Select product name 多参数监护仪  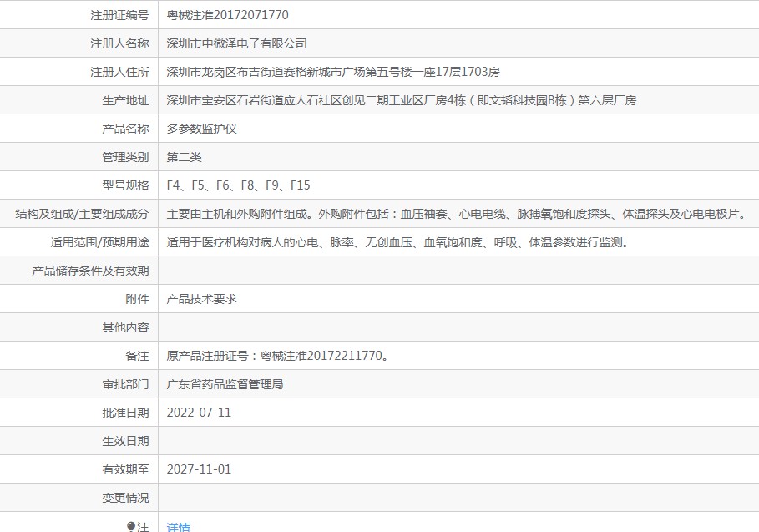pyautogui.click(x=201, y=129)
